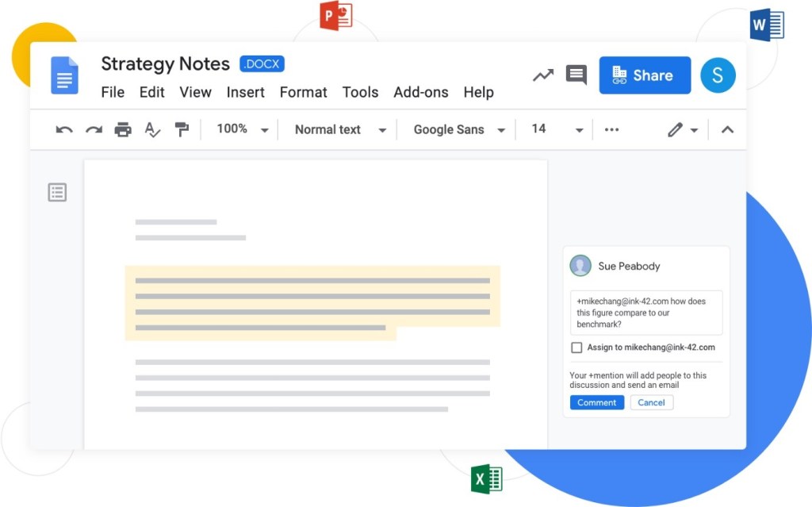Screen dimensions: 812x507
Task: Click the Sue Peabody name
Action: [x=629, y=266]
